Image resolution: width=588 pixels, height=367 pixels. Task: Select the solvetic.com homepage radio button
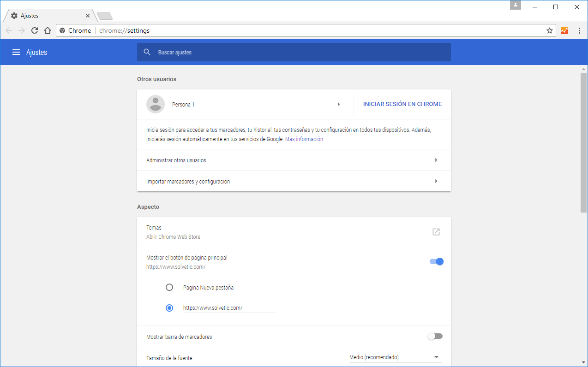point(169,308)
